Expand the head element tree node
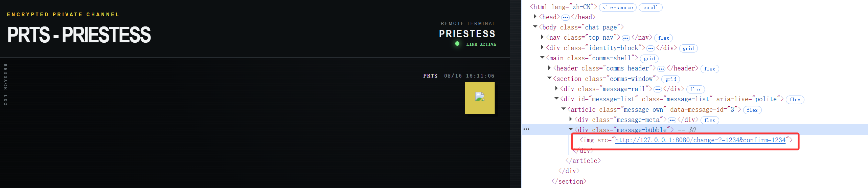This screenshot has width=868, height=188. click(x=535, y=16)
